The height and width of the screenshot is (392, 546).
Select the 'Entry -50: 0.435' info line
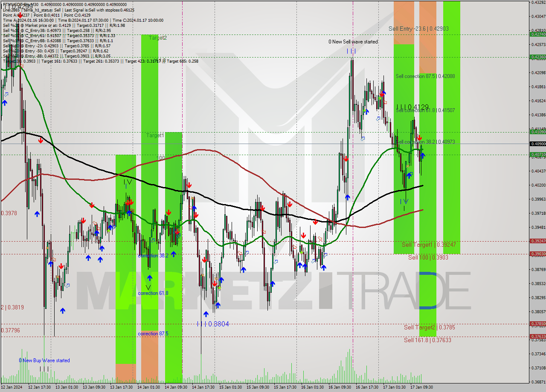[56, 51]
